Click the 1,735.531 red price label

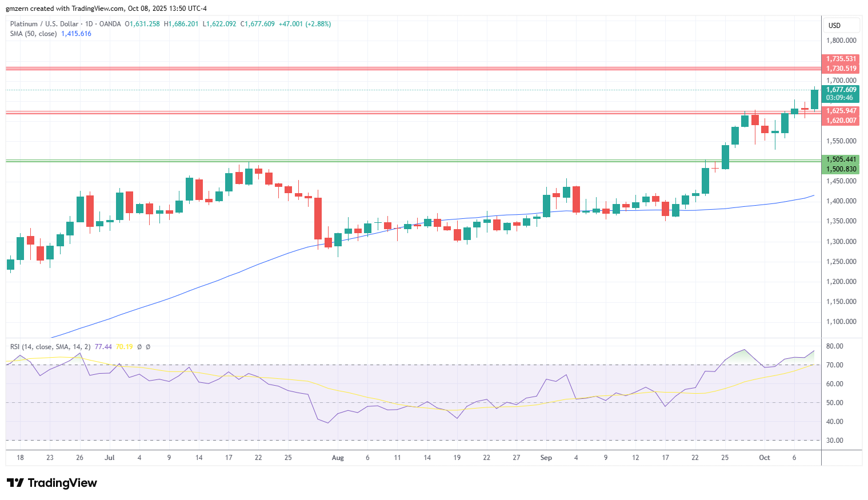pyautogui.click(x=841, y=59)
